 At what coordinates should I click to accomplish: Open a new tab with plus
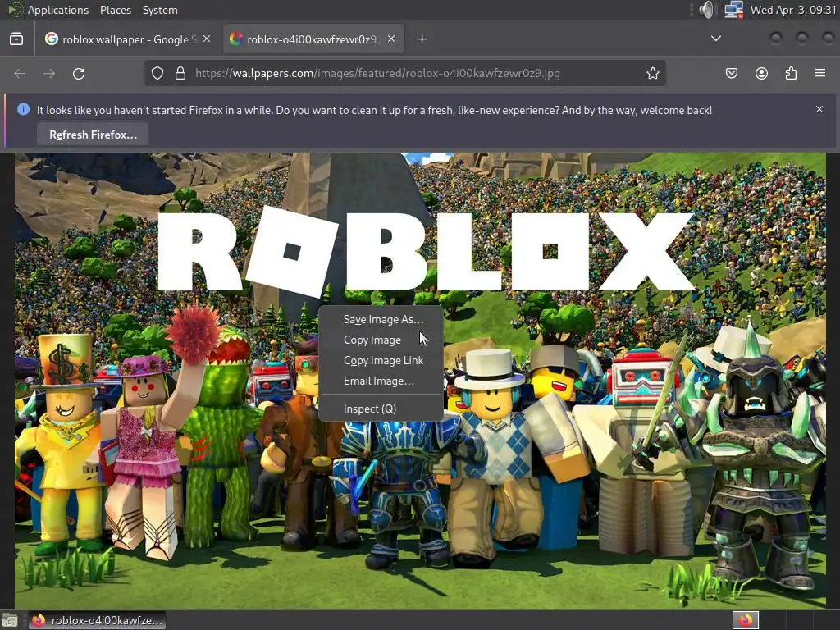[x=422, y=39]
